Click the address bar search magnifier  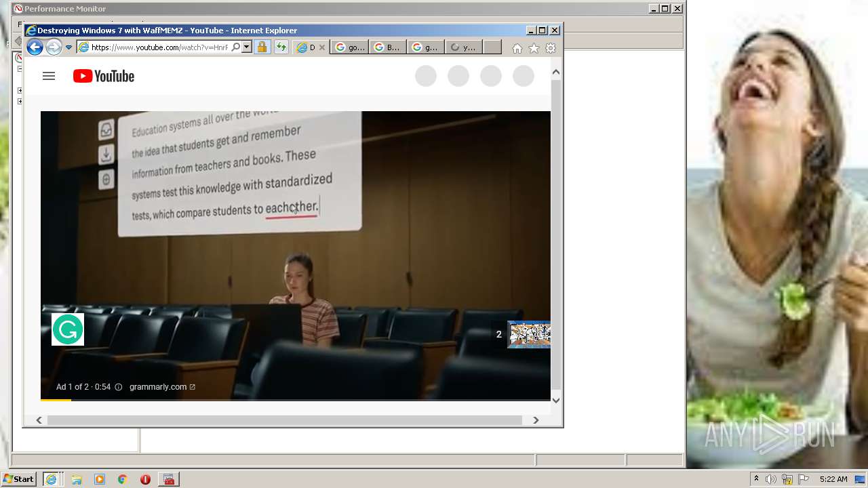235,47
